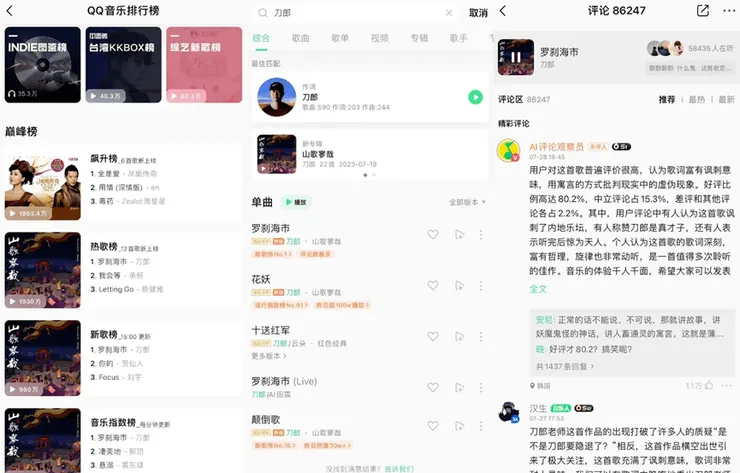
Task: Pause 罗刹海市 on comment page cover
Action: (516, 57)
